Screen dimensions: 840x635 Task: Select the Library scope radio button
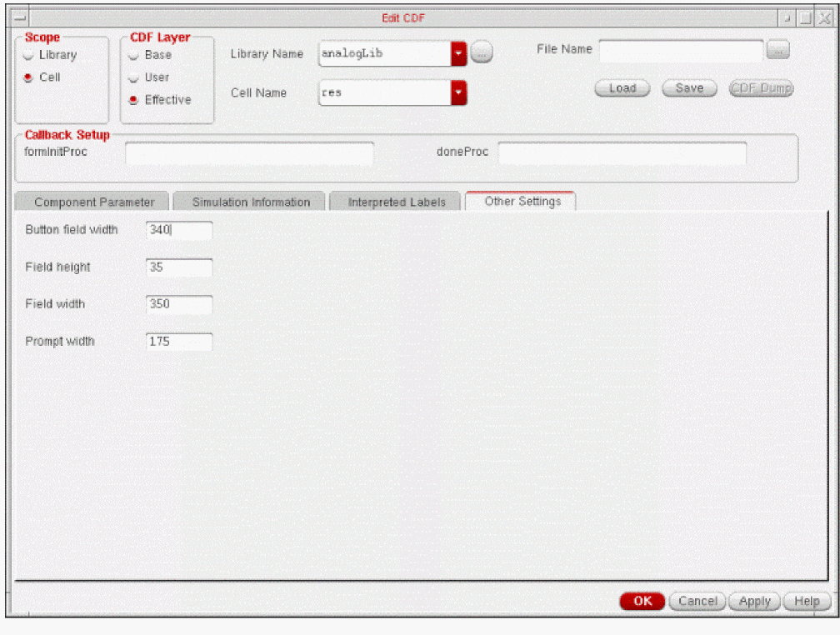(x=28, y=55)
